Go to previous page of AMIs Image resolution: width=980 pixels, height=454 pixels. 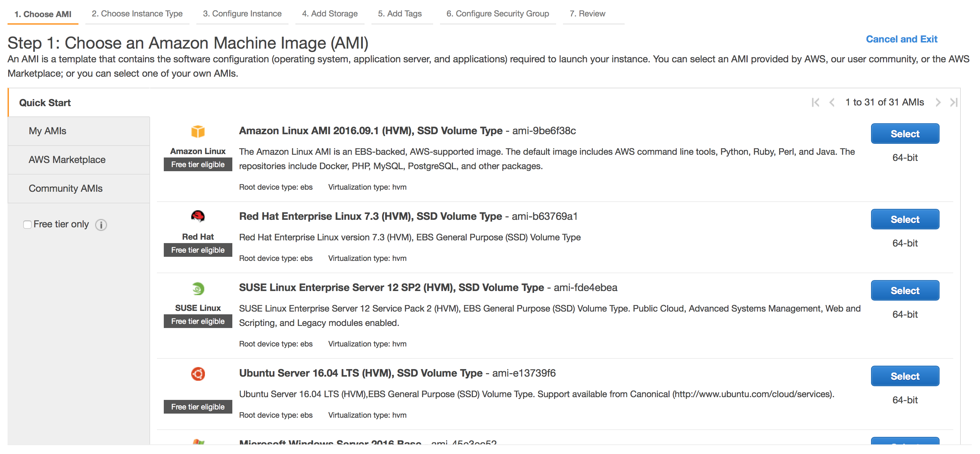832,102
